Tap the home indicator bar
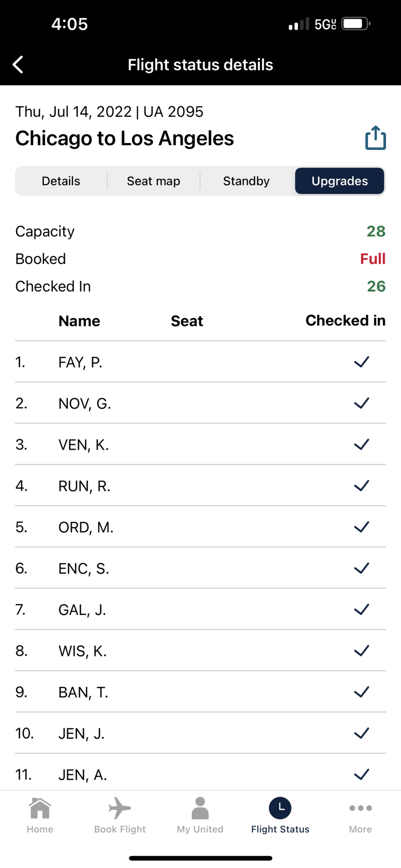401x868 pixels. tap(200, 858)
